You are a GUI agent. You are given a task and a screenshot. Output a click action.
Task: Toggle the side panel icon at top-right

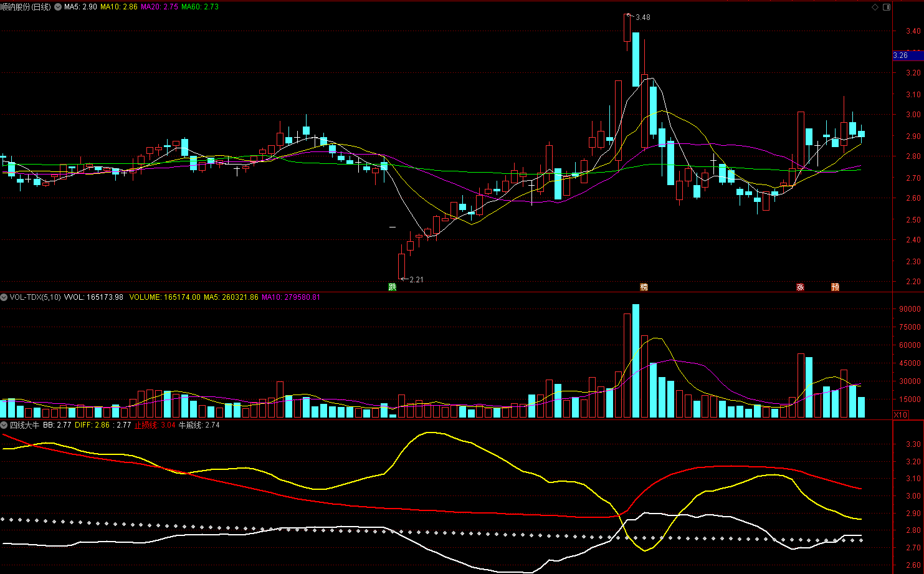(x=887, y=7)
